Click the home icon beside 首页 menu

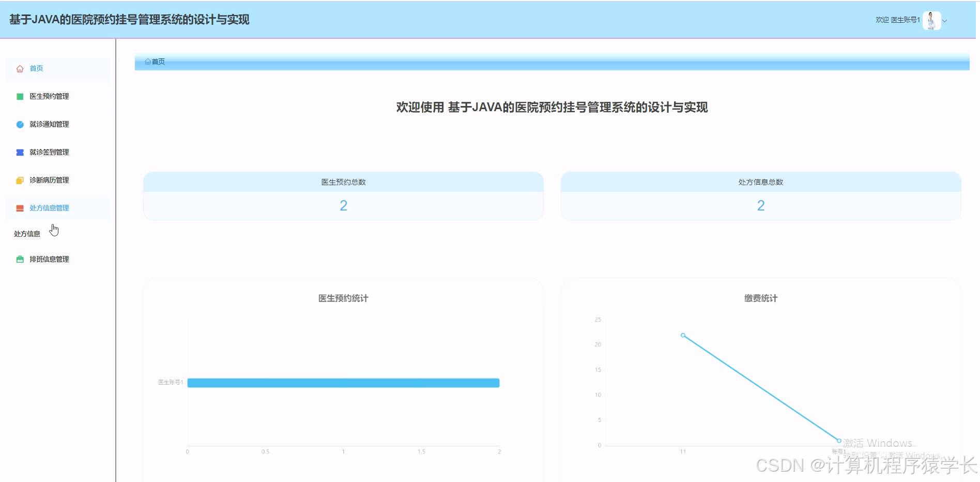tap(20, 68)
